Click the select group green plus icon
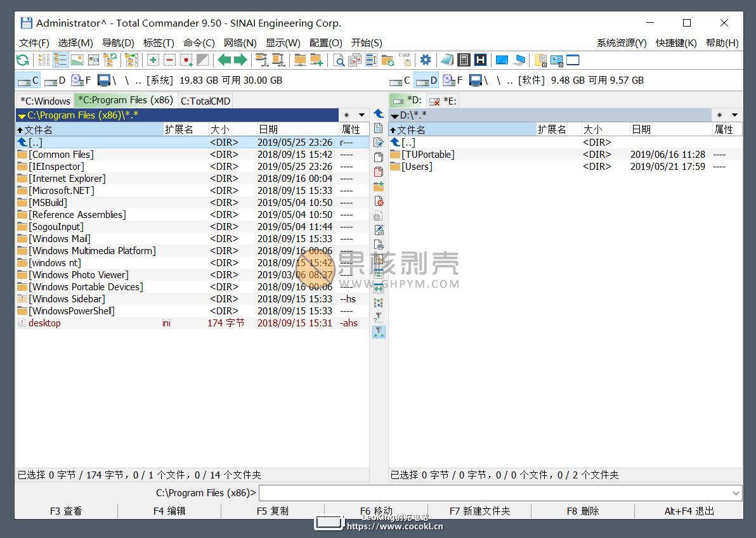 coord(153,60)
